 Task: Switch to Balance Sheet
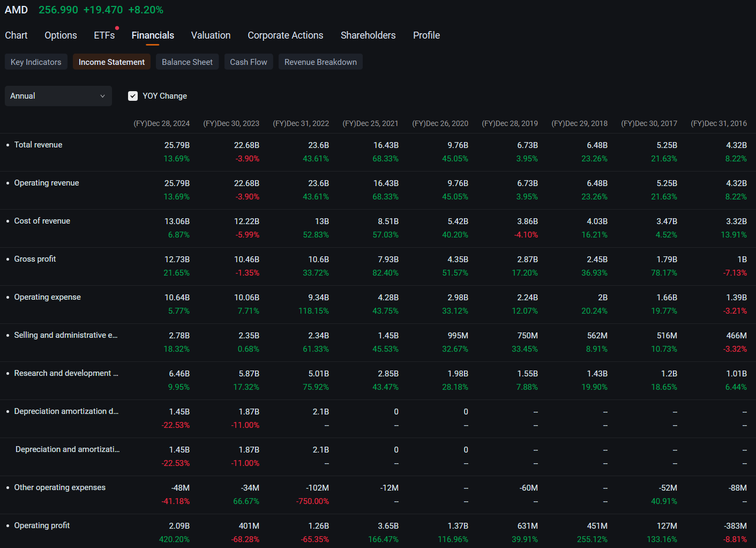pyautogui.click(x=187, y=62)
